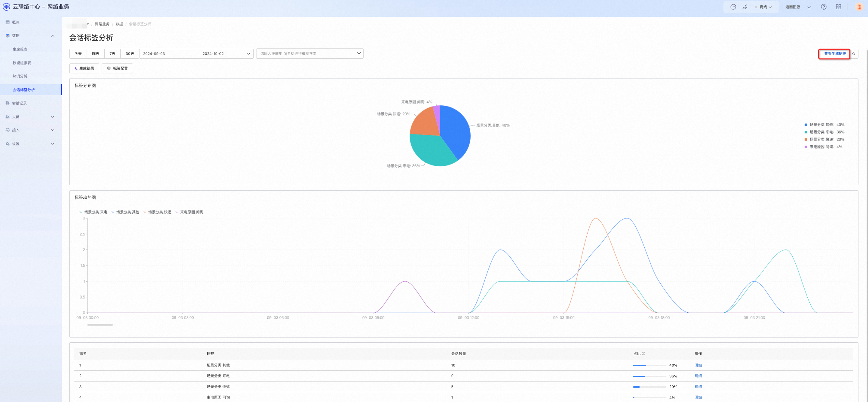The width and height of the screenshot is (868, 402).
Task: Open 概览 overview in sidebar
Action: point(16,22)
